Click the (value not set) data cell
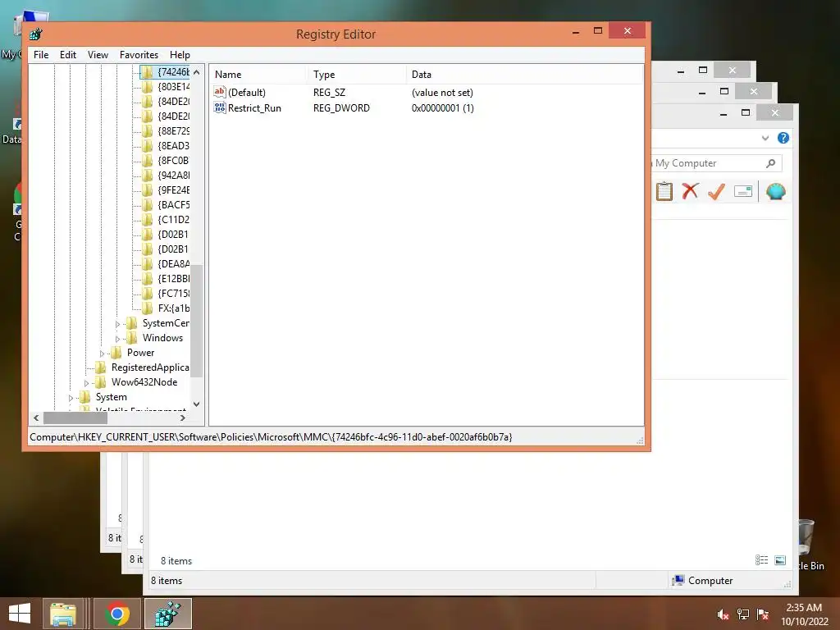This screenshot has height=630, width=840. [442, 93]
